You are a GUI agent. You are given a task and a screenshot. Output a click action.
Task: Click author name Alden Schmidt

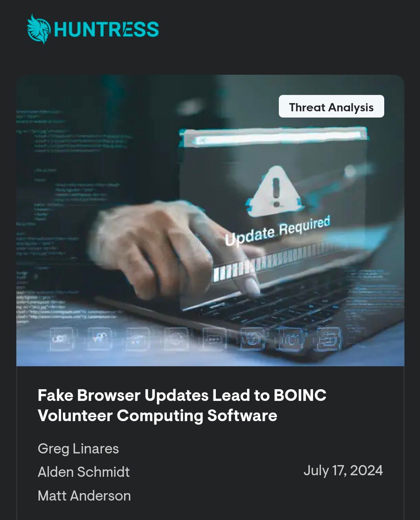click(84, 472)
